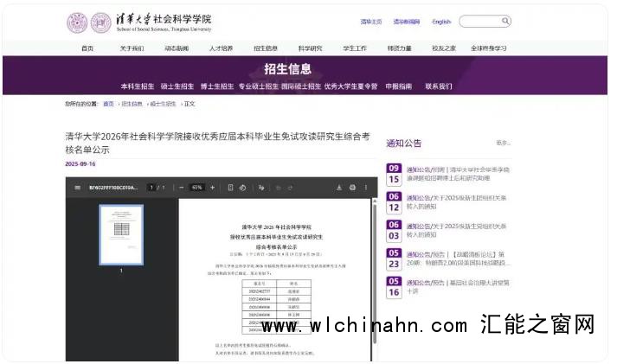Click the PDF page number field
Screen dimensions: 617x364
coord(151,188)
